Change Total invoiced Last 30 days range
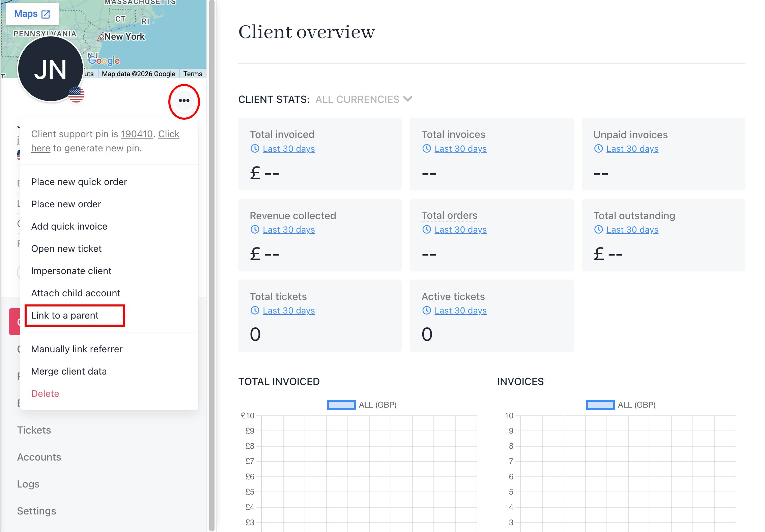The width and height of the screenshot is (765, 532). [289, 149]
